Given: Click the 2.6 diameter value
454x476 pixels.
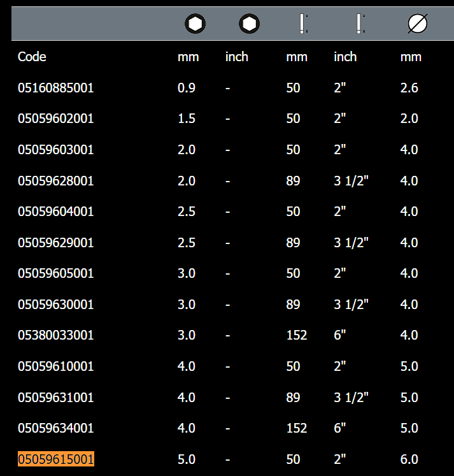Looking at the screenshot, I should click(409, 88).
